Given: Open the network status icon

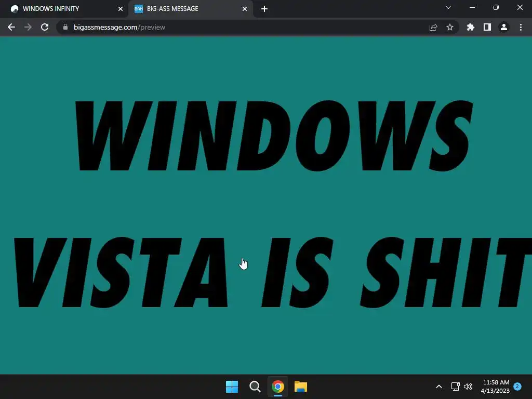Looking at the screenshot, I should (x=455, y=387).
